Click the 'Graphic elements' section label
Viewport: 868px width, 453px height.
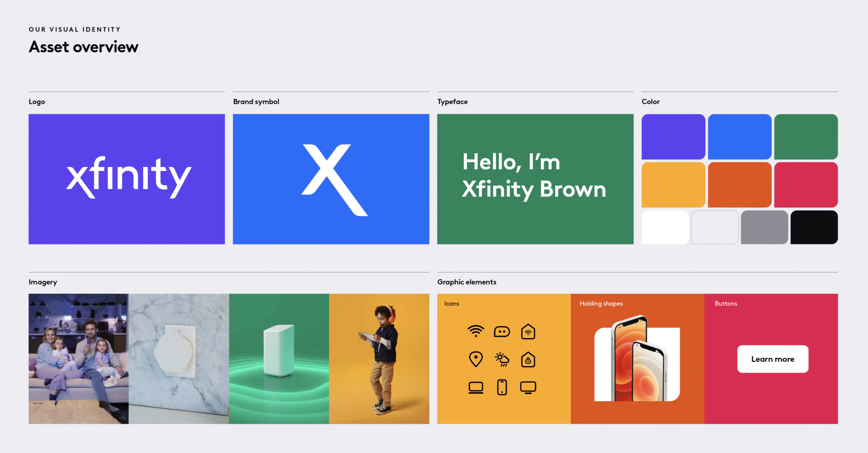point(467,282)
